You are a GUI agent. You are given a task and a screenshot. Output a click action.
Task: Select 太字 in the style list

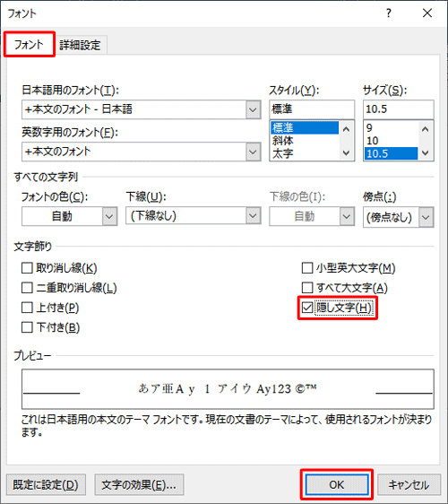(304, 153)
